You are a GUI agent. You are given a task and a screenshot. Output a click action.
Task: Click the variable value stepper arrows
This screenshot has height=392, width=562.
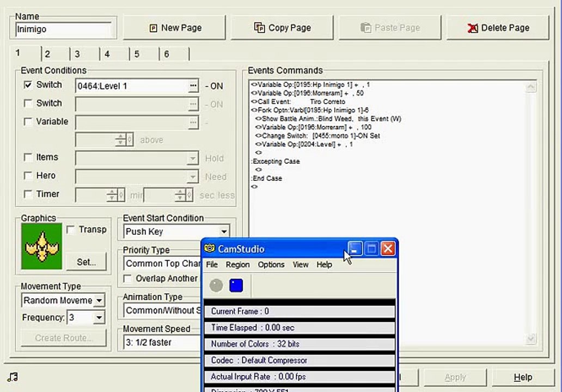(121, 140)
